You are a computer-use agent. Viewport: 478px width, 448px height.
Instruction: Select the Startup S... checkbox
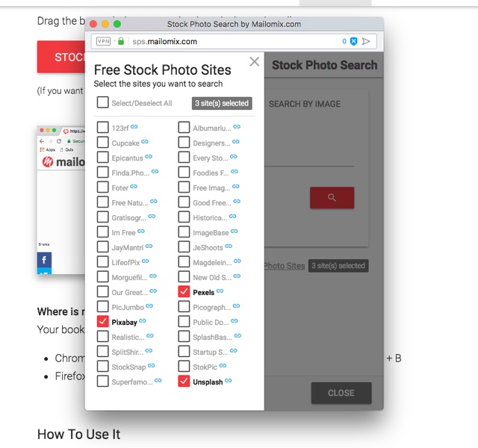pos(184,351)
